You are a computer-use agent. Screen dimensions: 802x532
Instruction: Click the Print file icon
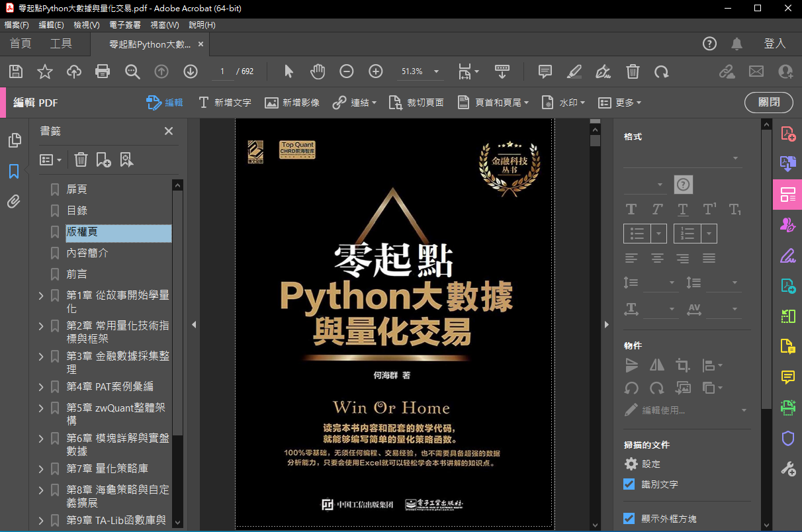point(103,71)
